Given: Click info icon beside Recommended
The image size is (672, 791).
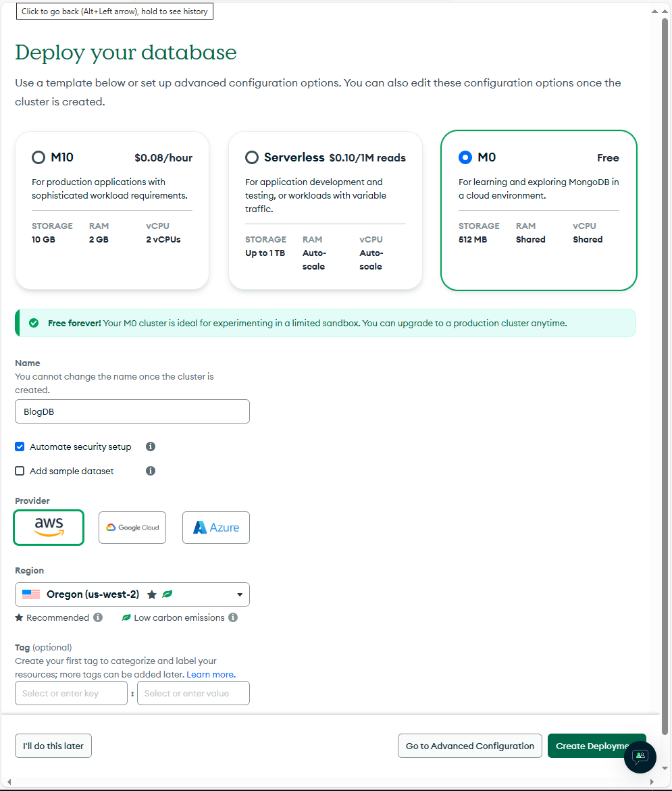Looking at the screenshot, I should tap(98, 617).
